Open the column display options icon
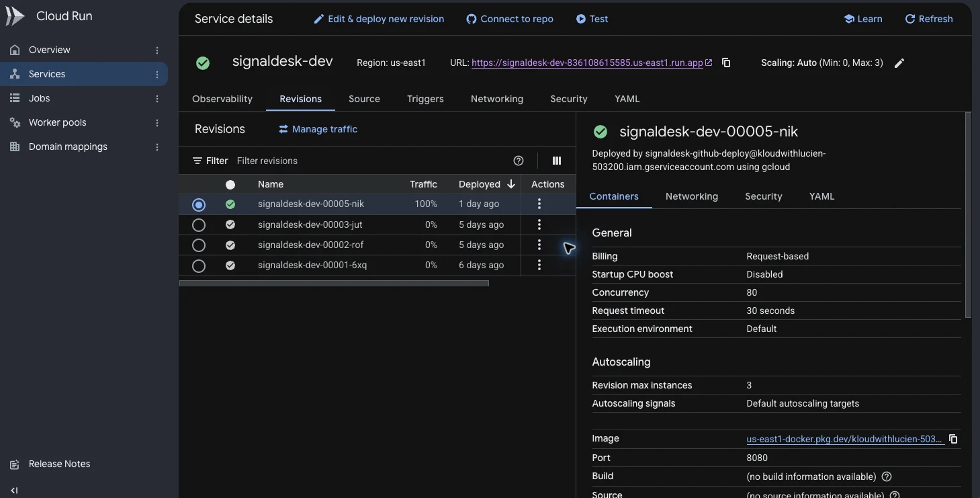980x498 pixels. (556, 161)
